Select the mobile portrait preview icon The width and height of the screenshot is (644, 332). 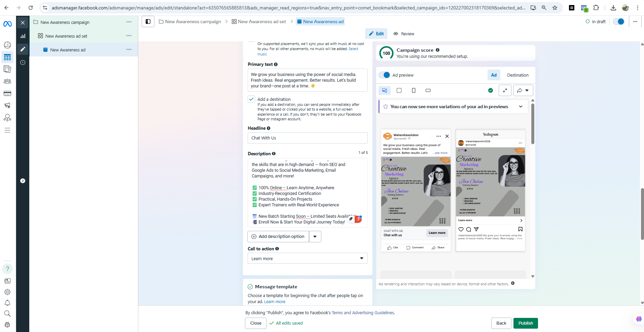point(414,90)
